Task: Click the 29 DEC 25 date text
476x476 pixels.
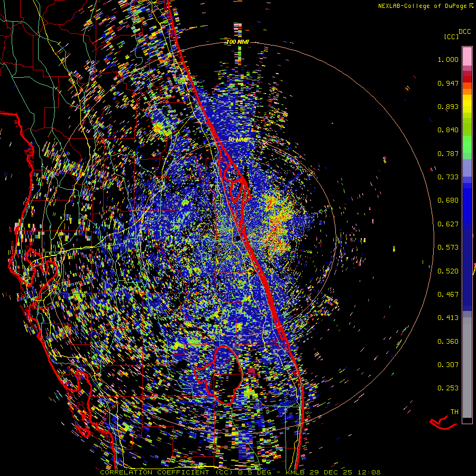Action: click(332, 472)
